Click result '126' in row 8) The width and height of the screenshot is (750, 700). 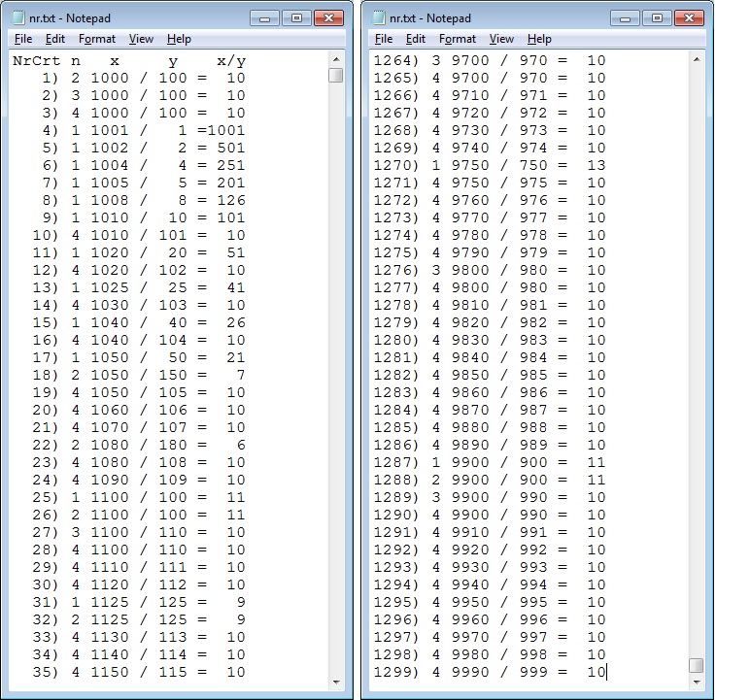231,200
